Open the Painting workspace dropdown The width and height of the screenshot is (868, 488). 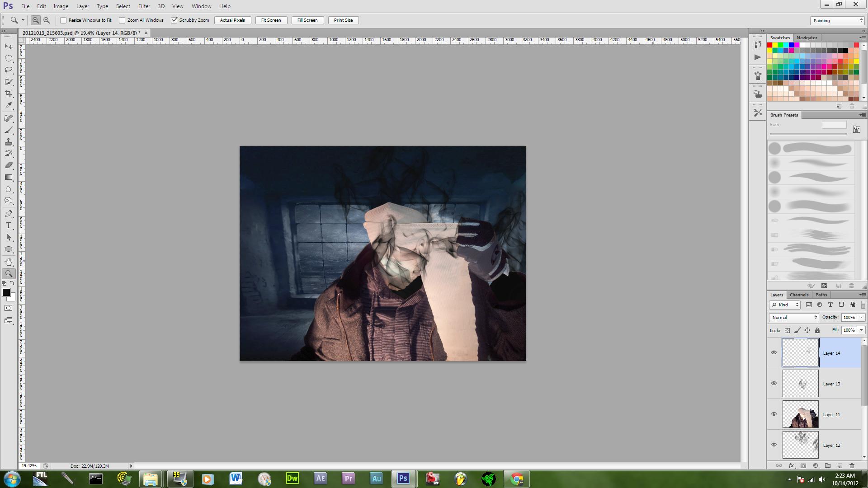click(x=837, y=20)
